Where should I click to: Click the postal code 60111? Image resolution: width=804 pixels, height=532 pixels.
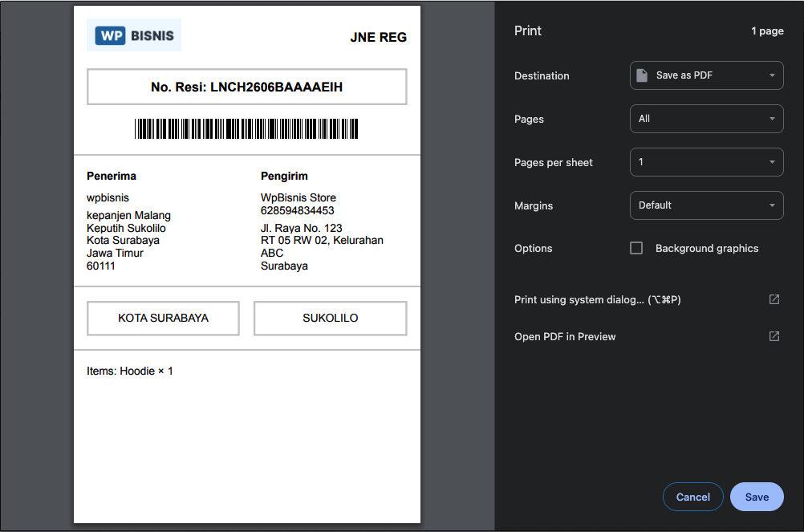point(101,266)
